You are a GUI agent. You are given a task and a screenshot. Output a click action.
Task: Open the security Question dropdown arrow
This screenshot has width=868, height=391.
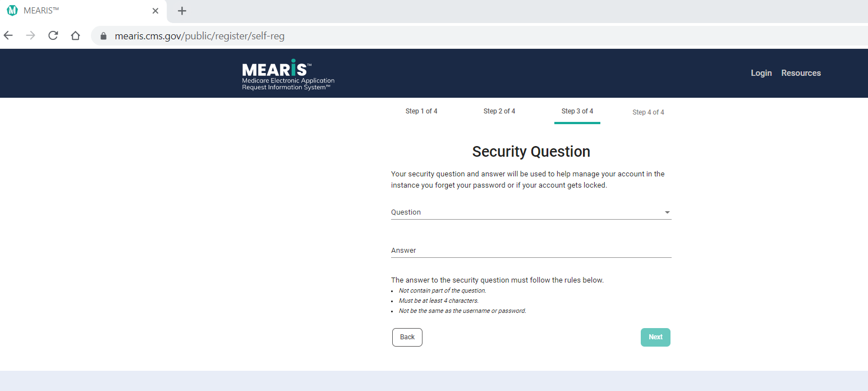click(x=667, y=212)
